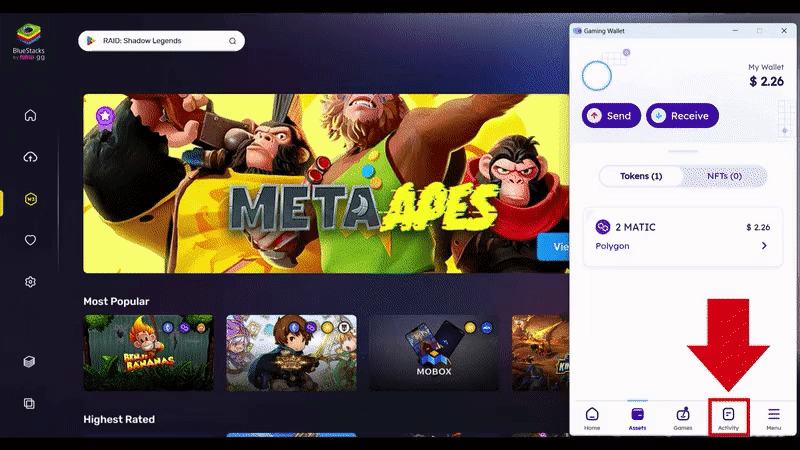The height and width of the screenshot is (450, 800).
Task: Open the Activity tab in wallet
Action: click(x=728, y=416)
